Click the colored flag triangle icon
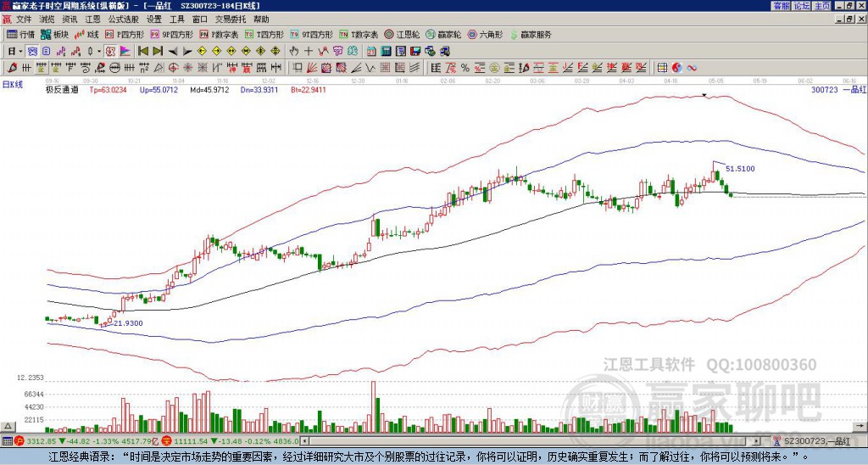 pos(125,52)
